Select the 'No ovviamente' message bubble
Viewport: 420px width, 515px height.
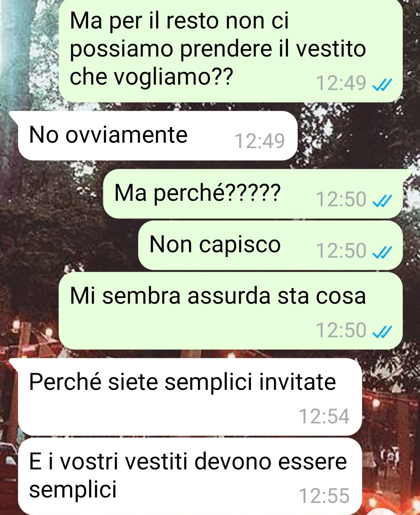[x=157, y=136]
